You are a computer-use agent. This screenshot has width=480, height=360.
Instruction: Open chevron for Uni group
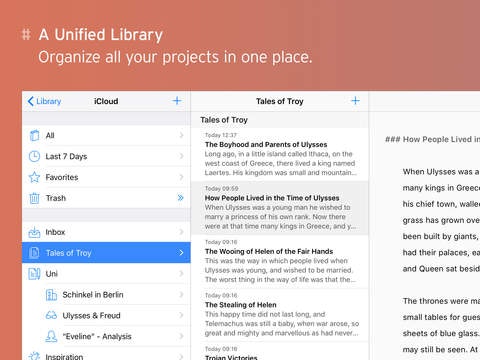click(181, 273)
